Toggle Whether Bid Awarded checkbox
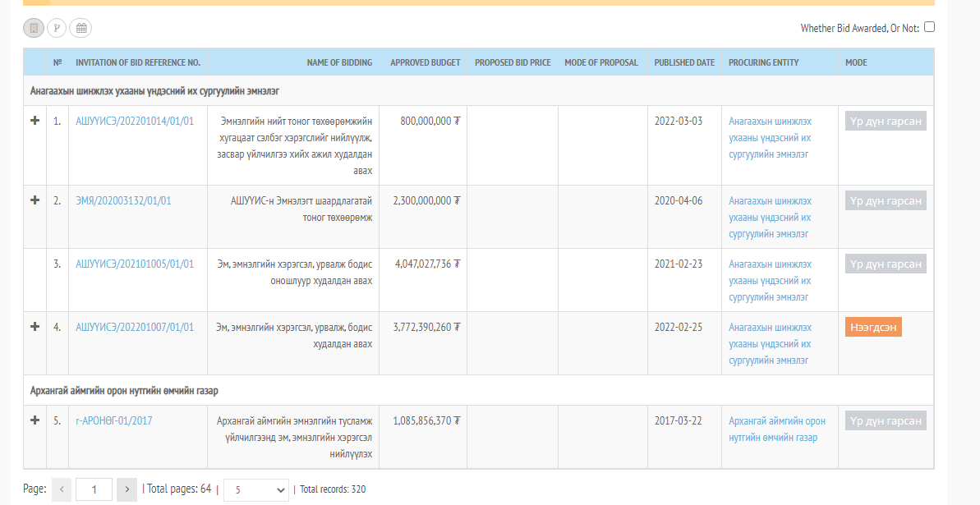This screenshot has width=980, height=505. (x=929, y=27)
